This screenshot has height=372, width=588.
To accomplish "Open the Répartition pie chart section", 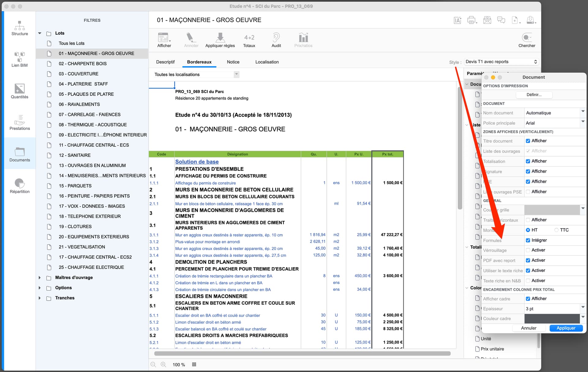I will coord(20,186).
